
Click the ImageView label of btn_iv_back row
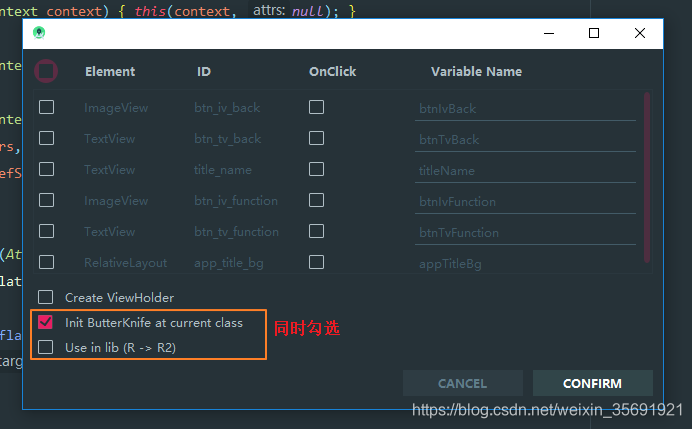[x=116, y=108]
